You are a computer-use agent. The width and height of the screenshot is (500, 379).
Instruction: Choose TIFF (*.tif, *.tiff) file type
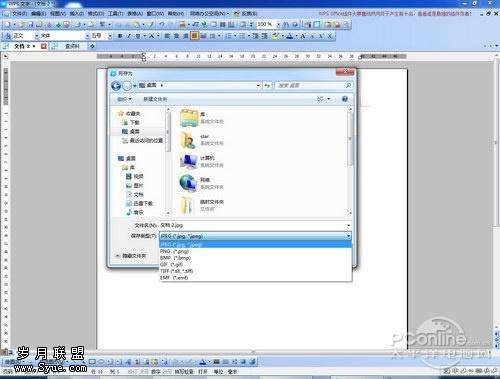point(256,271)
